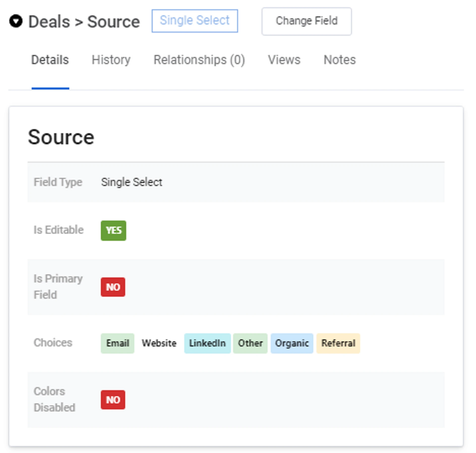The width and height of the screenshot is (476, 453).
Task: Select the Organic choice chip
Action: pos(292,343)
